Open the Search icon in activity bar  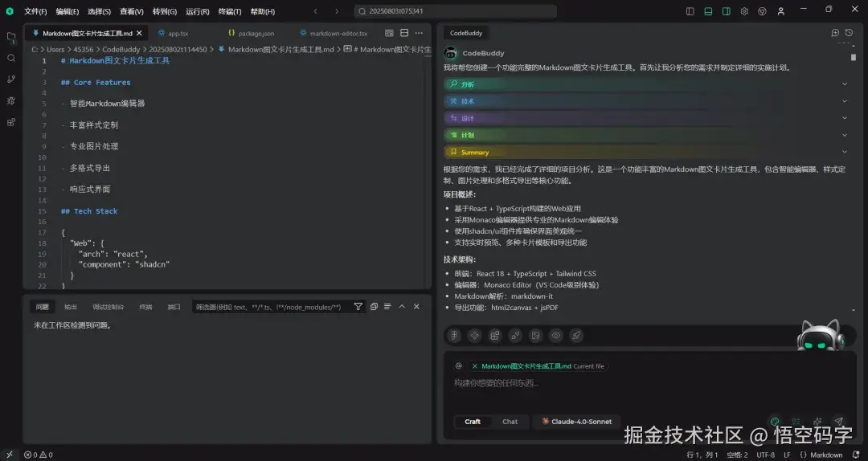[11, 58]
